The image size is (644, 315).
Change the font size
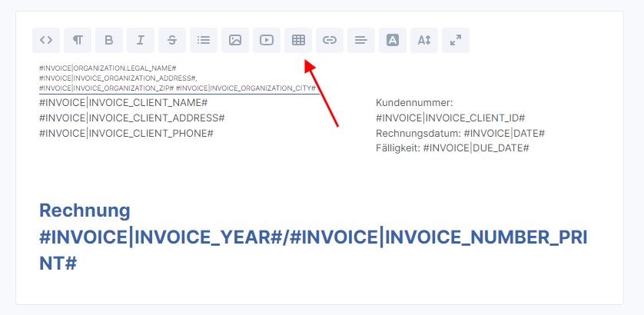point(424,40)
